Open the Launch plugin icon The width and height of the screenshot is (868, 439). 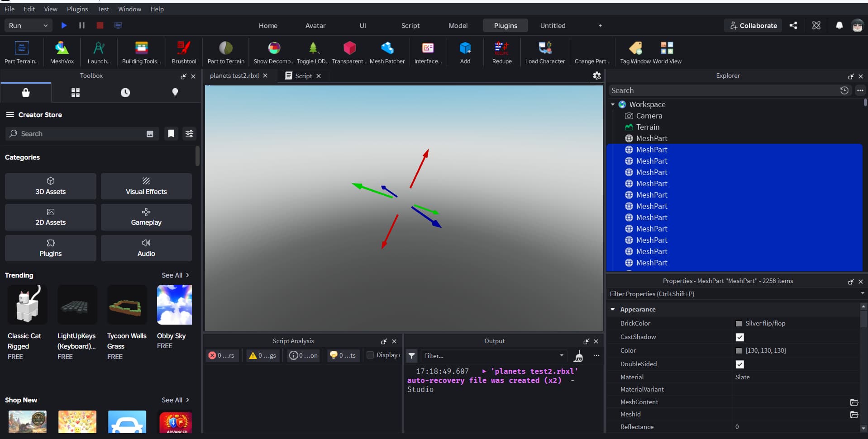[99, 52]
